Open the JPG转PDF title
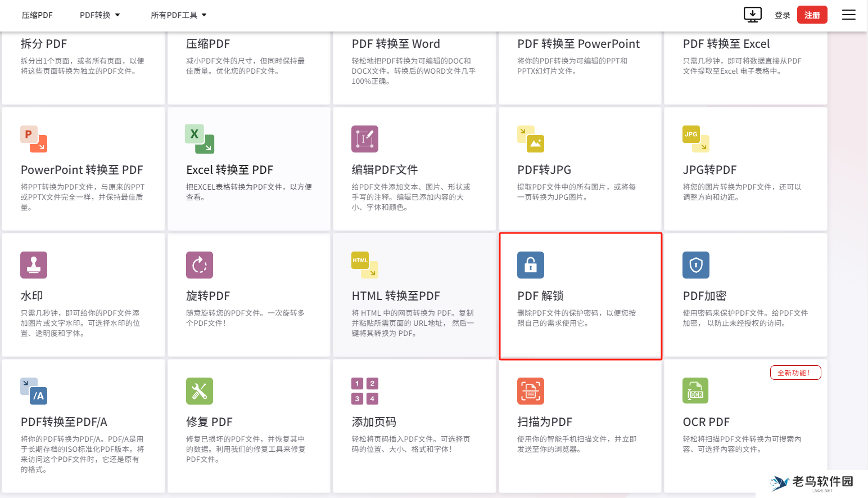868x498 pixels. tap(709, 170)
